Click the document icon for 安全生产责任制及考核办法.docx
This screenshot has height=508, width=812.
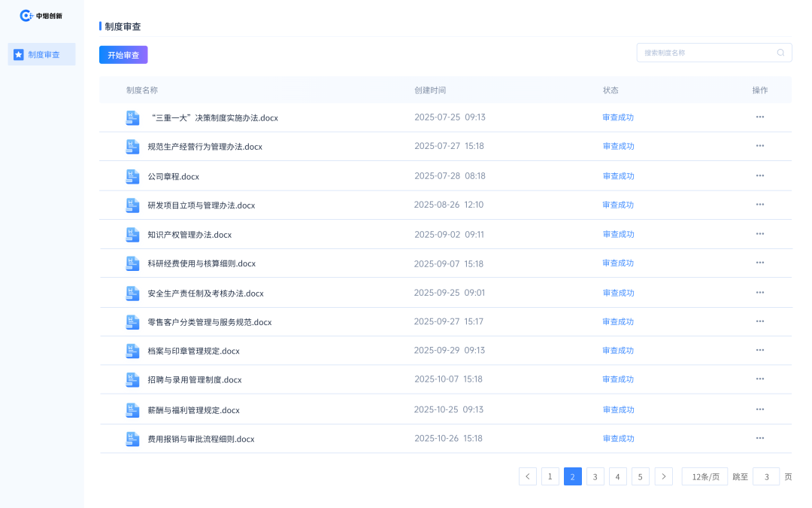132,294
